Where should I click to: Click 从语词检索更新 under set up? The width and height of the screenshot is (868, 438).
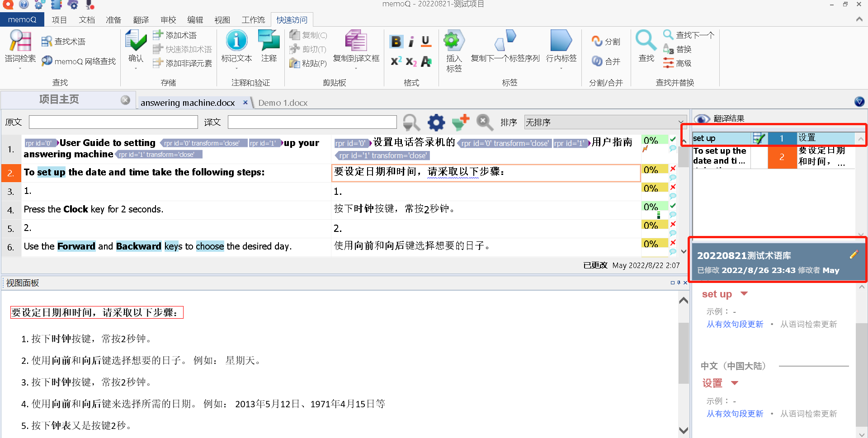[x=808, y=324]
